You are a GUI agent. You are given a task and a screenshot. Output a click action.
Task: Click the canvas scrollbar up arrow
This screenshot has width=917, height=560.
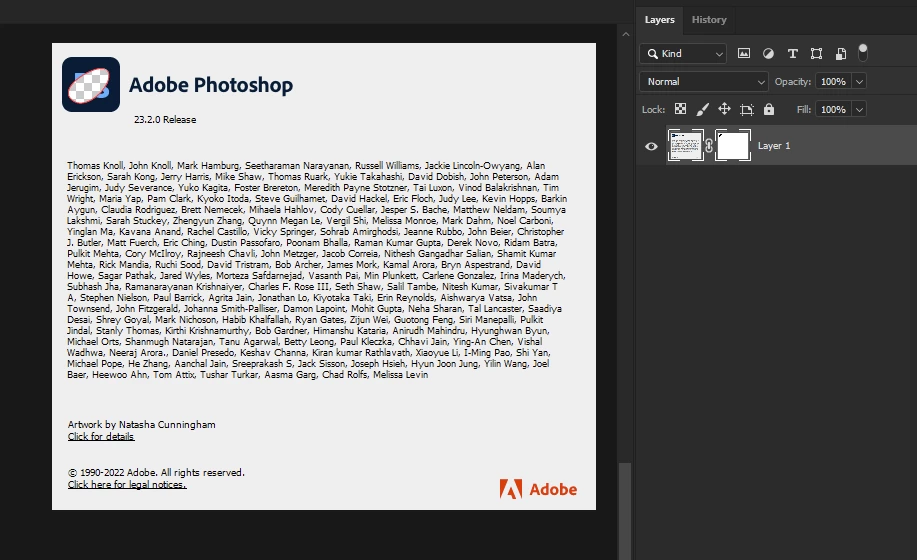[625, 34]
